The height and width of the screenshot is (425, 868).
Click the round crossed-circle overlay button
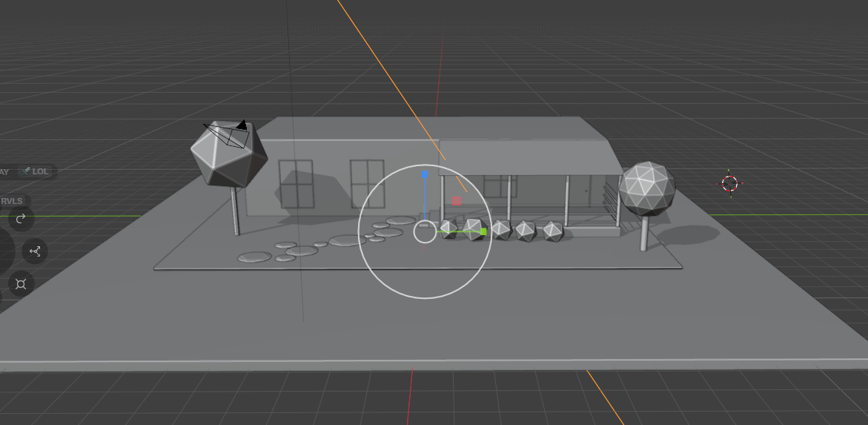[21, 283]
